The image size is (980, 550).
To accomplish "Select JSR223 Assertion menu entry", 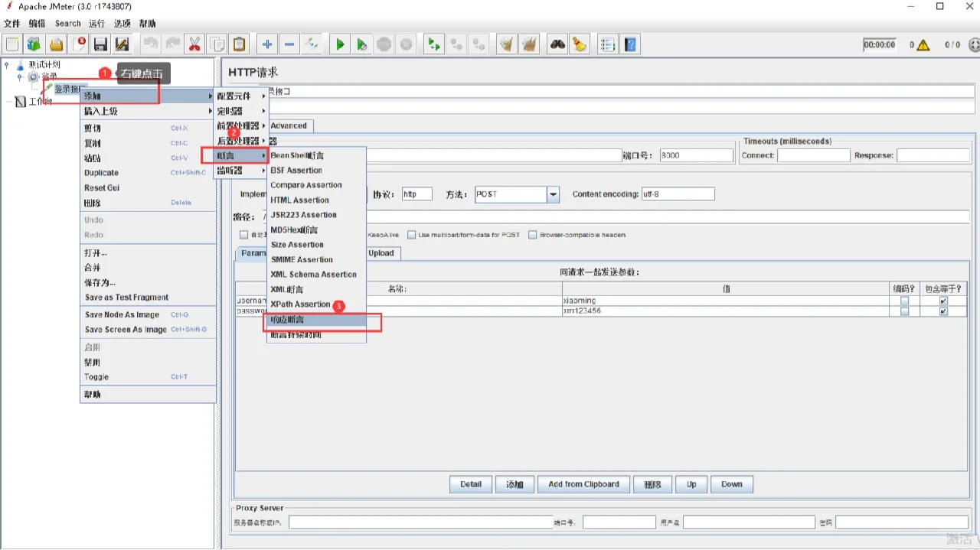I will pos(316,215).
